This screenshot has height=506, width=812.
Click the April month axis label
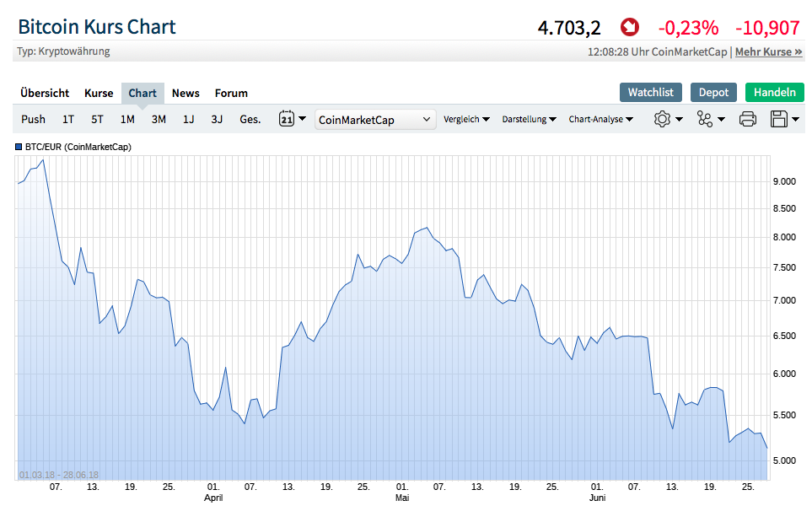click(x=213, y=498)
